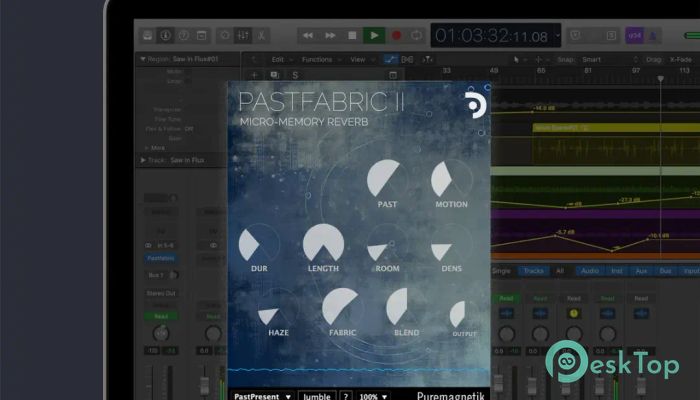700x400 pixels.
Task: Click the MOTION knob in Pastfabric
Action: coord(451,179)
